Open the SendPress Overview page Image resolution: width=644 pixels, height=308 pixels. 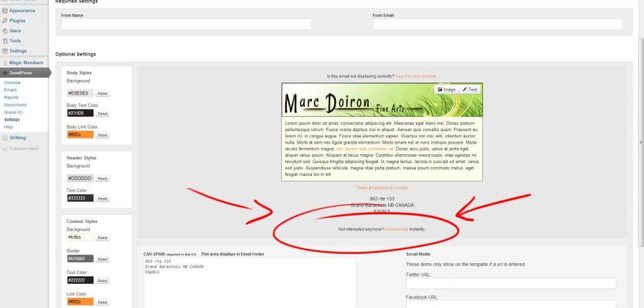[12, 83]
